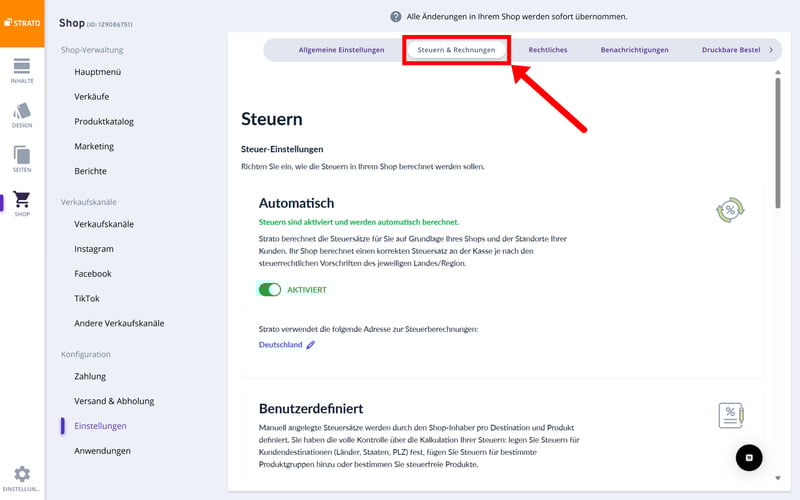Viewport: 800px width, 500px height.
Task: Open Hauptmenü in sidebar
Action: 97,72
